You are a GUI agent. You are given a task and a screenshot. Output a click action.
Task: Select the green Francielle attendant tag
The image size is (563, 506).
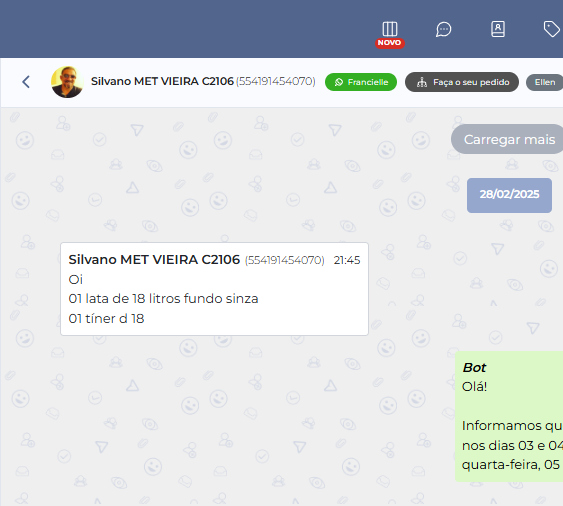coord(361,82)
